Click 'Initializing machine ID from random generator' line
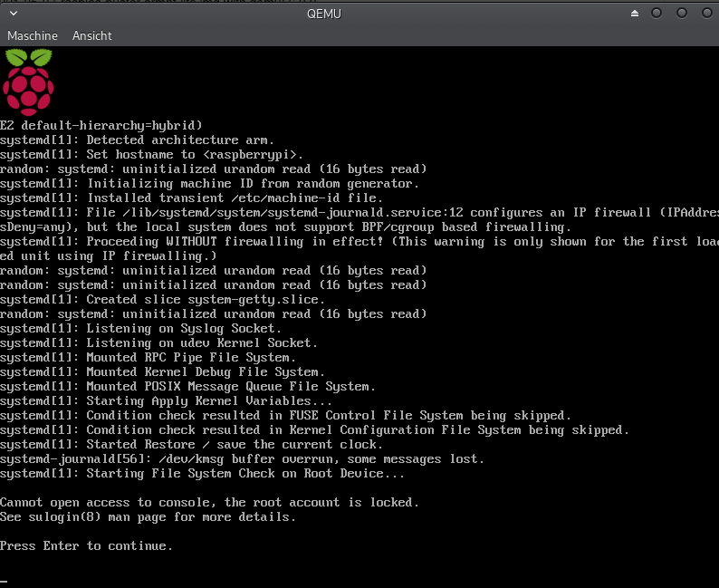 click(209, 183)
